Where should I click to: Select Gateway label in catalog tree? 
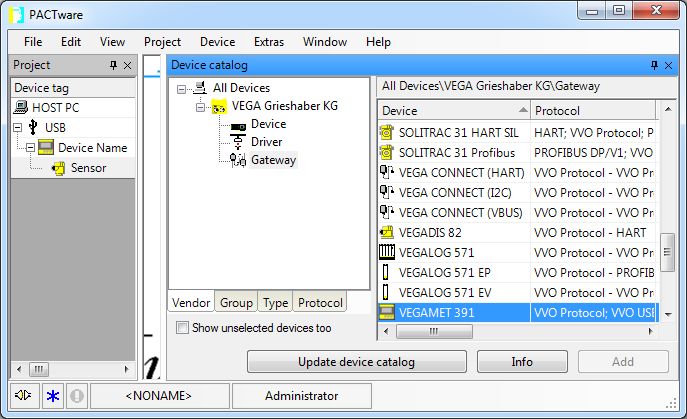coord(273,160)
